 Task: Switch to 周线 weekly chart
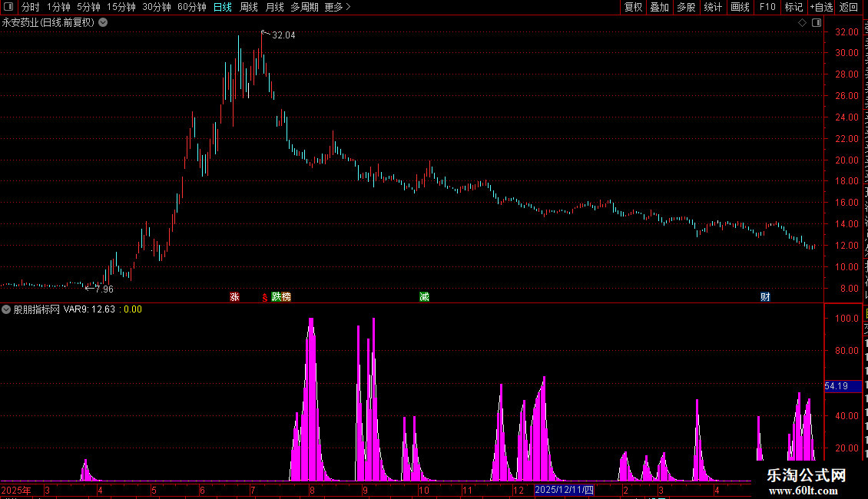click(x=249, y=7)
